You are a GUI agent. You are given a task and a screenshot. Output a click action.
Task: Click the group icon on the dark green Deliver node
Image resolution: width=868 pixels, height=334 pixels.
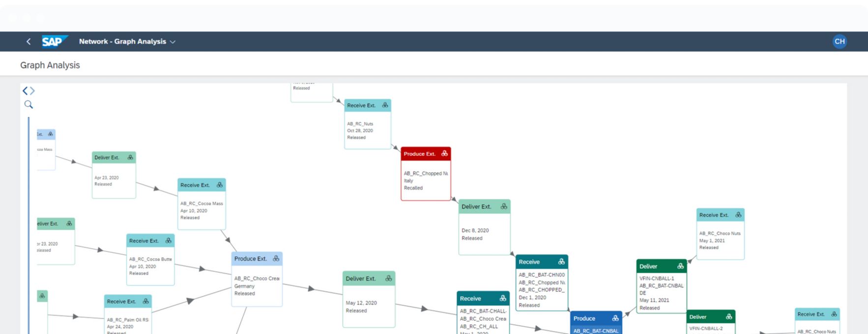(680, 266)
